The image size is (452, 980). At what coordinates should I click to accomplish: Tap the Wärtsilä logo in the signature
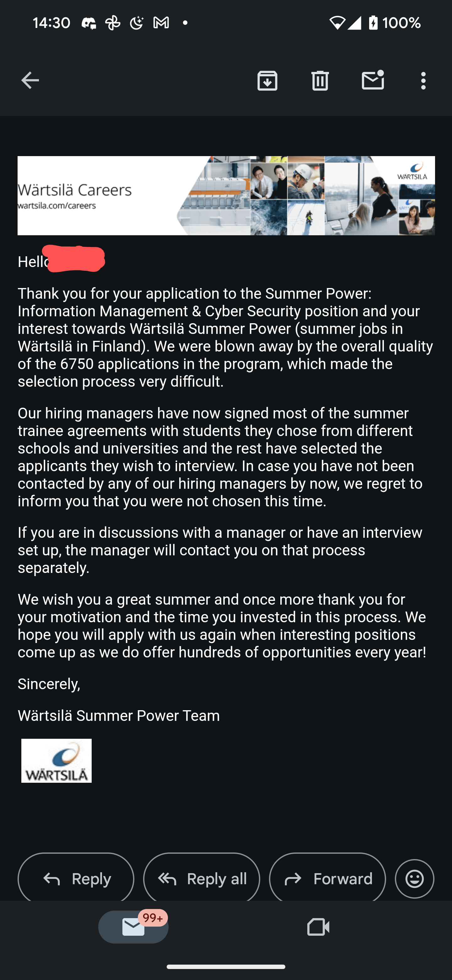pos(56,760)
